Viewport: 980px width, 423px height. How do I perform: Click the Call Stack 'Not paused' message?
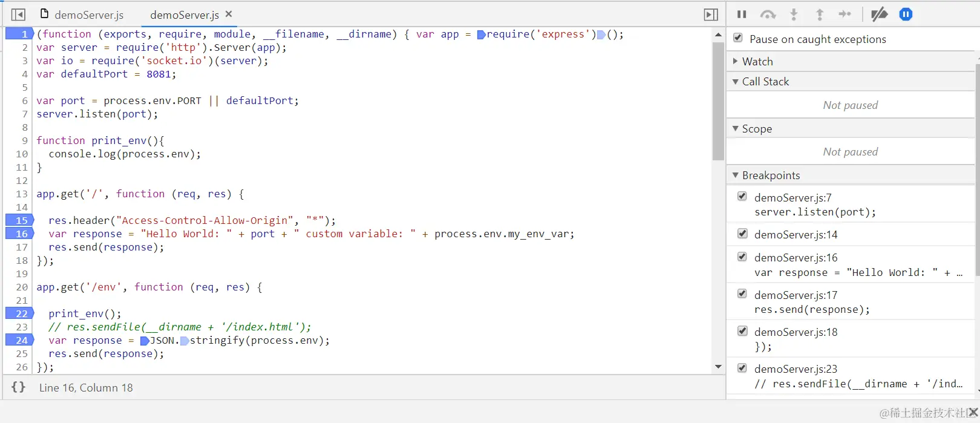[850, 105]
